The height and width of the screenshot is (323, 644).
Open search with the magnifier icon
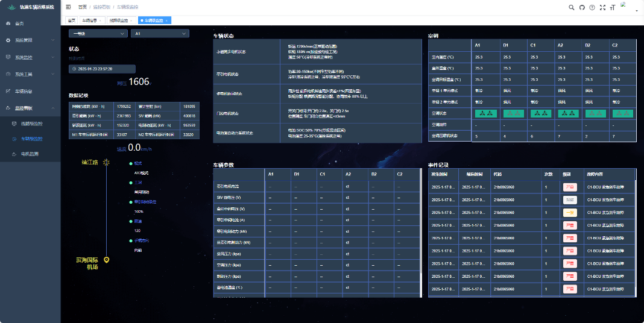(572, 7)
